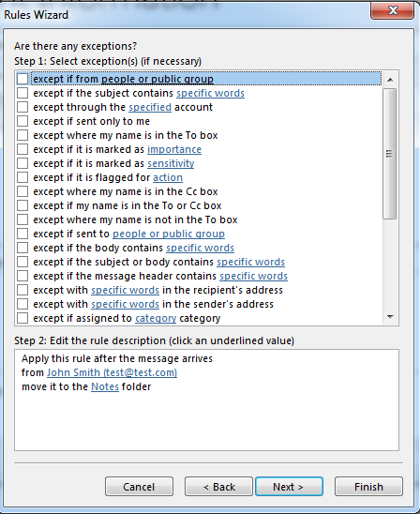Viewport: 420px width, 514px height.
Task: Open 'people or public group' link in sent to
Action: (x=169, y=234)
